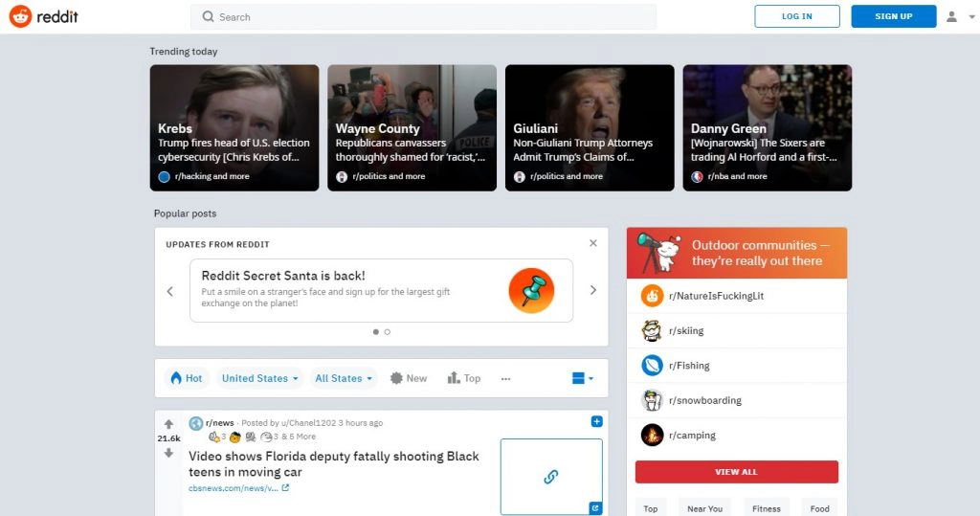This screenshot has height=516, width=980.
Task: Click the r/news subreddit icon
Action: (195, 423)
